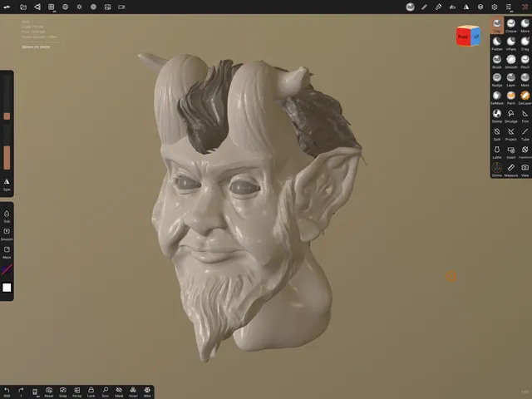Toggle Wire wireframe display
532x399 pixels.
click(x=147, y=392)
